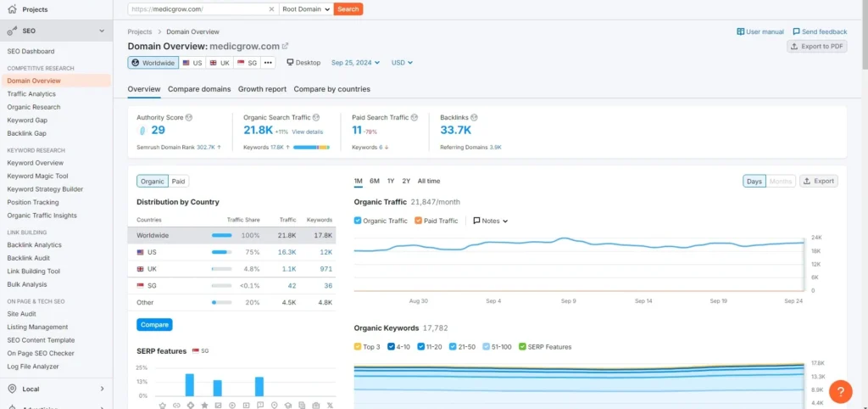Image resolution: width=868 pixels, height=409 pixels.
Task: Collapse the SEO sidebar section
Action: click(x=102, y=31)
